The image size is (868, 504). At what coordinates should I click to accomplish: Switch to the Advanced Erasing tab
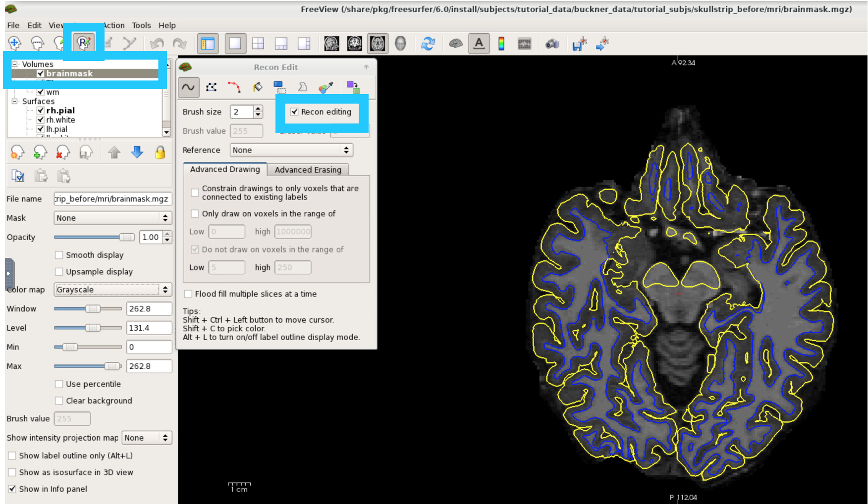click(x=308, y=170)
